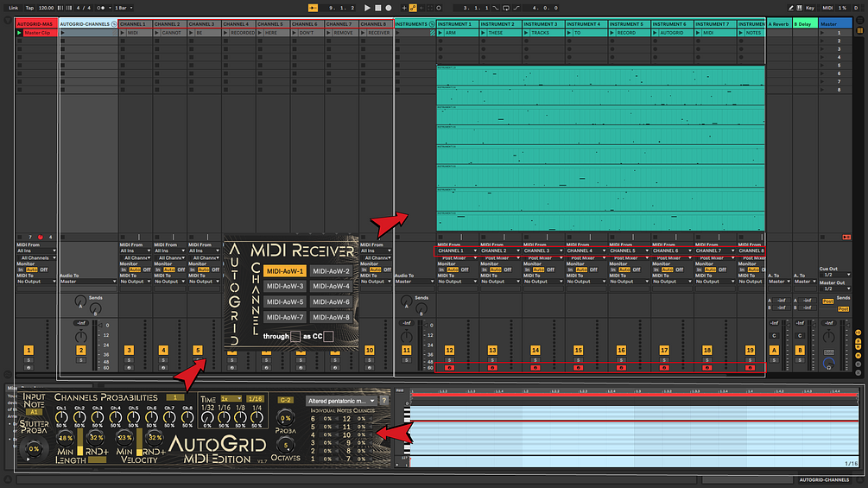This screenshot has width=868, height=488.
Task: Select MIDI-AoW-2 in MIDI Receiver
Action: point(331,271)
